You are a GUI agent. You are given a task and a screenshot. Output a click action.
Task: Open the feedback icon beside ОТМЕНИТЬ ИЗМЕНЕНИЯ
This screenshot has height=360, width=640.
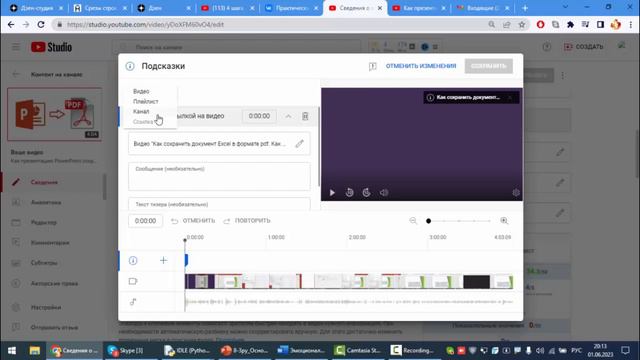point(372,66)
